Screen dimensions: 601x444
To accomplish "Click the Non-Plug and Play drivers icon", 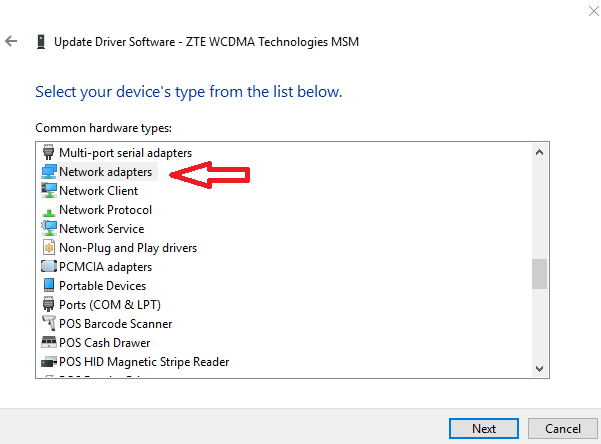I will (49, 248).
